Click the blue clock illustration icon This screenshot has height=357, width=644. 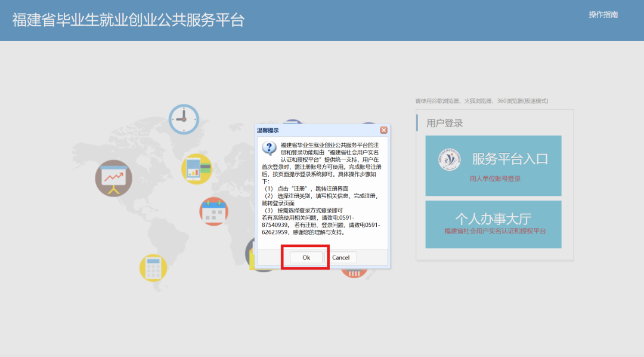tap(183, 118)
